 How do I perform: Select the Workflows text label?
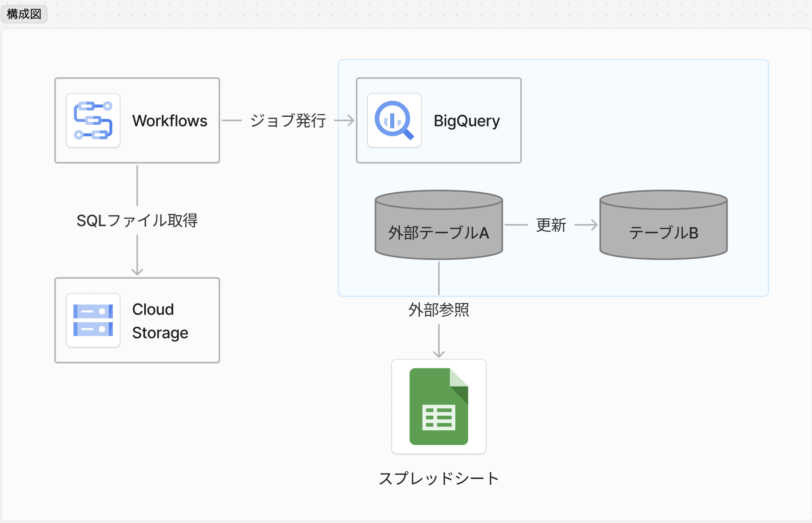pos(170,121)
